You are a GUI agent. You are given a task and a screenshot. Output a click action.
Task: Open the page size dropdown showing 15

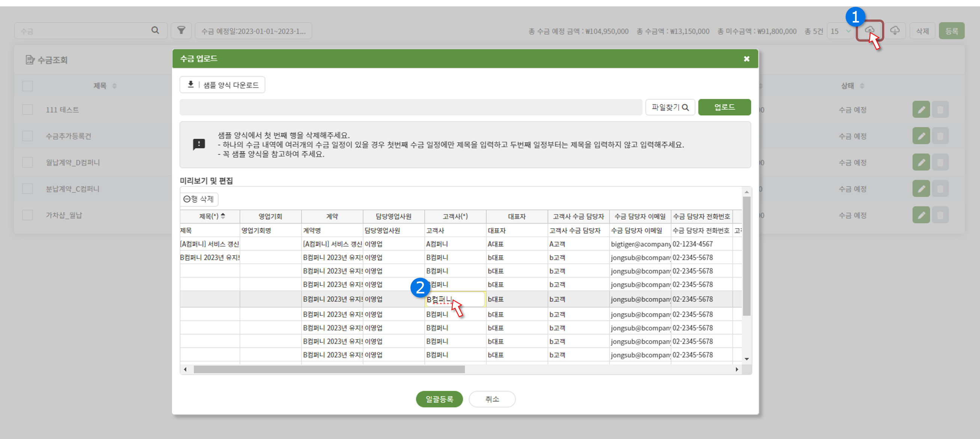tap(840, 31)
